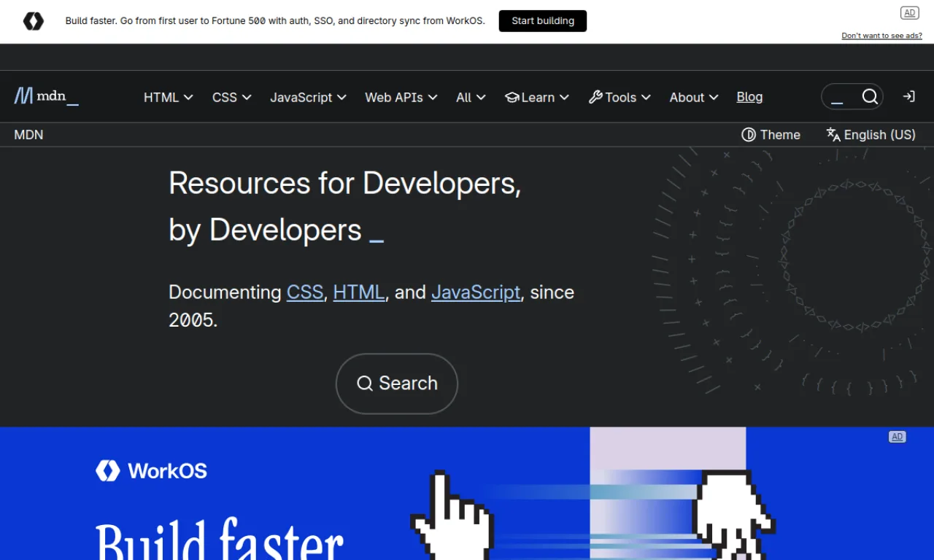Expand the Web APIs menu
This screenshot has width=934, height=560.
click(x=401, y=97)
